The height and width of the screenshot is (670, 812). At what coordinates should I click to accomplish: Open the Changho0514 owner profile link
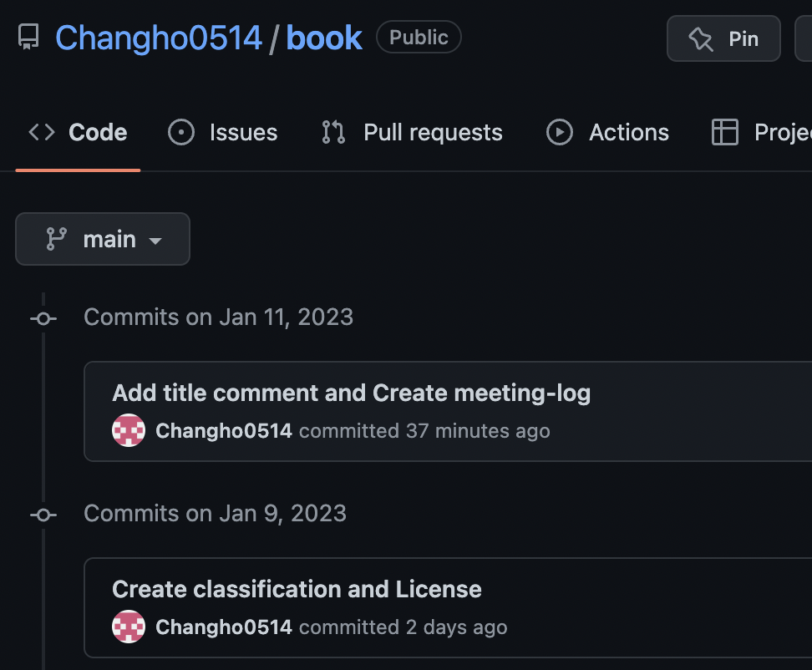159,38
